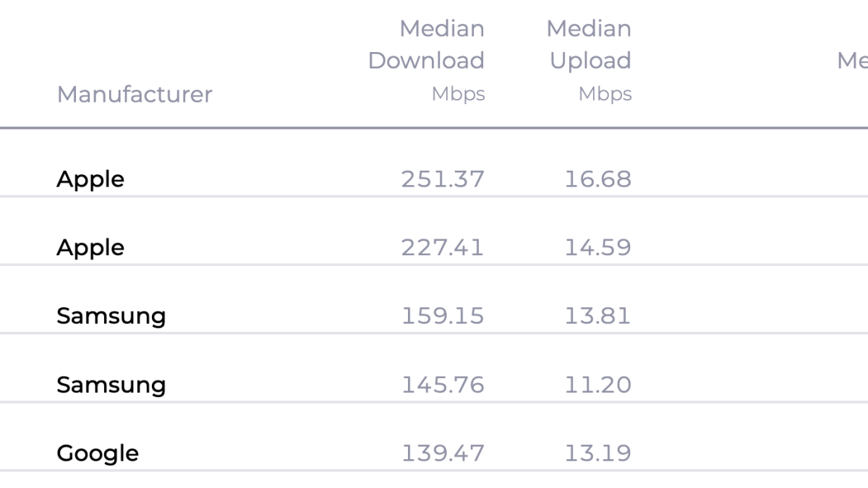Click the 16.68 upload speed value
This screenshot has height=488, width=868.
[x=597, y=179]
